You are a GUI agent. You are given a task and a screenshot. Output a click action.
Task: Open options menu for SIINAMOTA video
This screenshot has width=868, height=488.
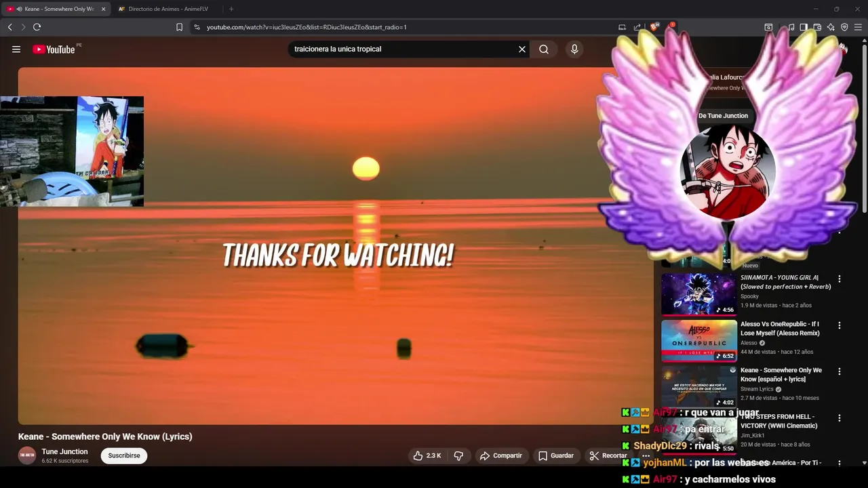click(840, 279)
